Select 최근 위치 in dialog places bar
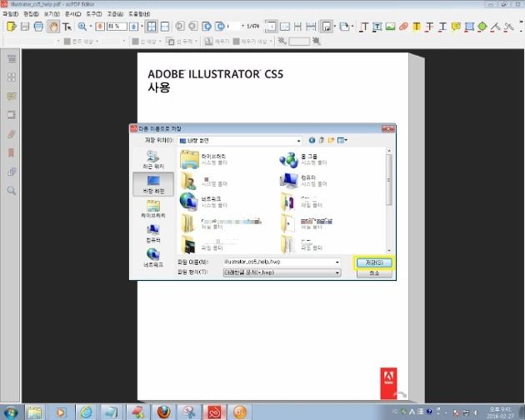The height and width of the screenshot is (420, 525). click(x=153, y=160)
